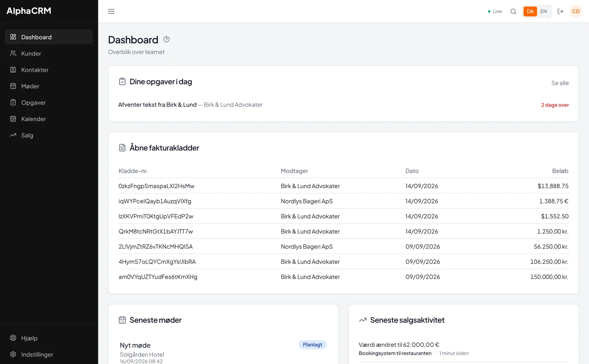Click the Dashboard help question icon

click(x=166, y=39)
